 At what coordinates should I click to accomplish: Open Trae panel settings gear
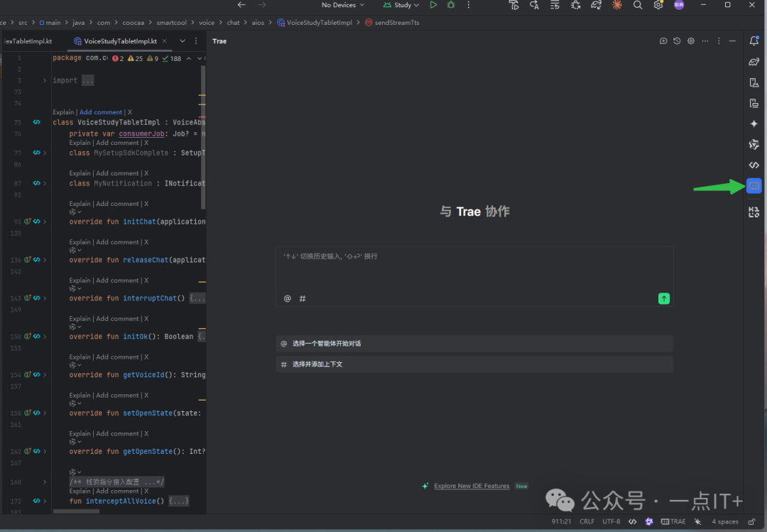click(x=691, y=41)
